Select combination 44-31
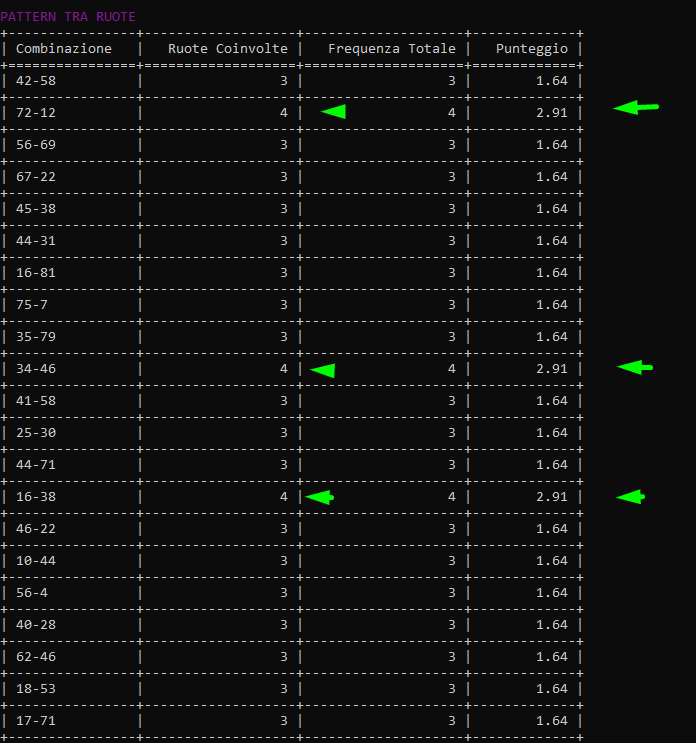696x743 pixels. tap(36, 241)
